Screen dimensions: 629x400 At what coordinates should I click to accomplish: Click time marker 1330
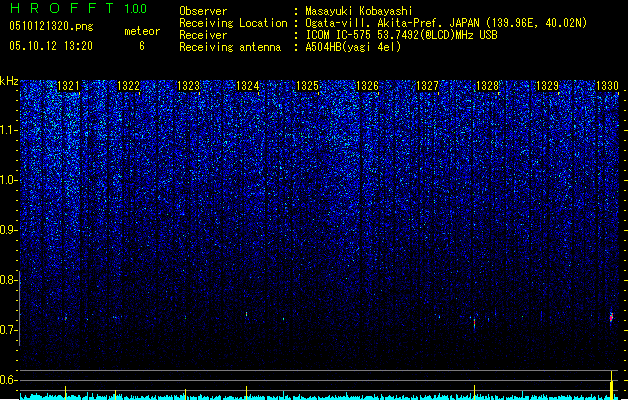(x=607, y=86)
